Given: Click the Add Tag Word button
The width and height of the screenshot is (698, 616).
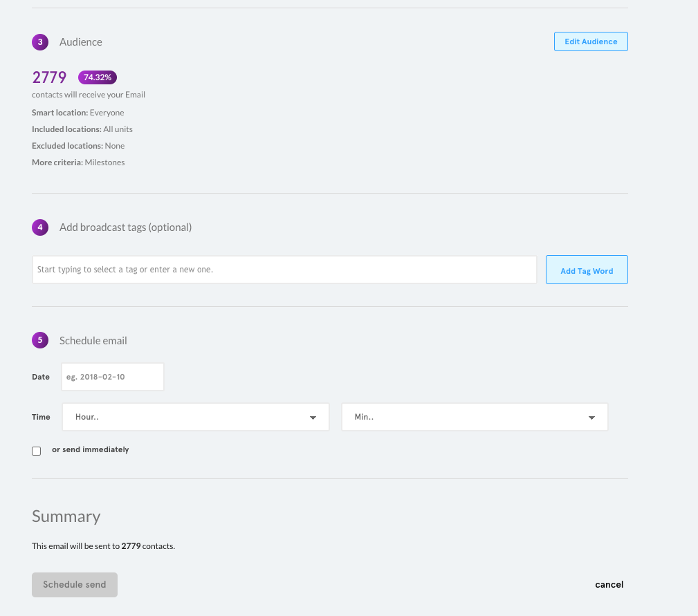Looking at the screenshot, I should 587,270.
